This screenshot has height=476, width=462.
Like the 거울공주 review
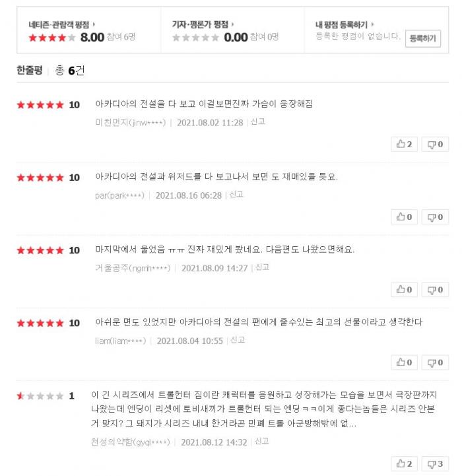tap(405, 289)
